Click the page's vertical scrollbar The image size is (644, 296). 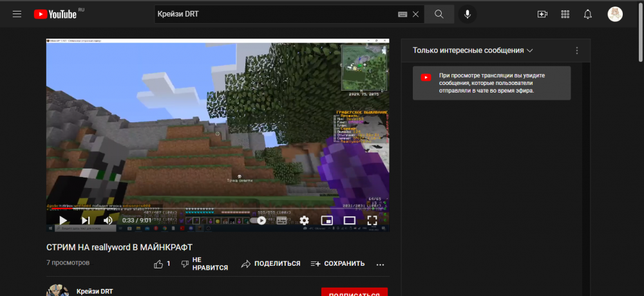coord(640,33)
